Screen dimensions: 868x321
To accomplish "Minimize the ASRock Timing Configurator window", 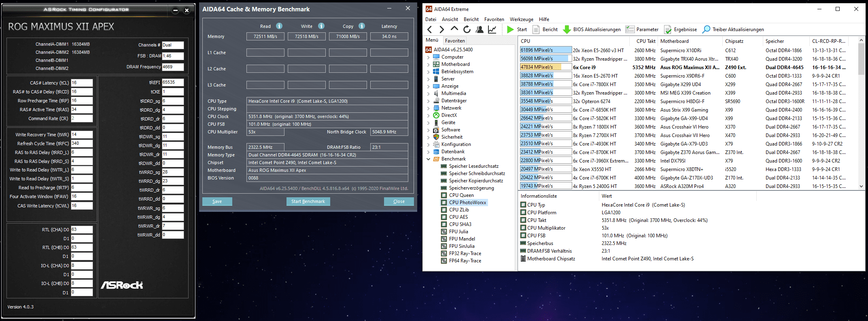I will (x=175, y=11).
